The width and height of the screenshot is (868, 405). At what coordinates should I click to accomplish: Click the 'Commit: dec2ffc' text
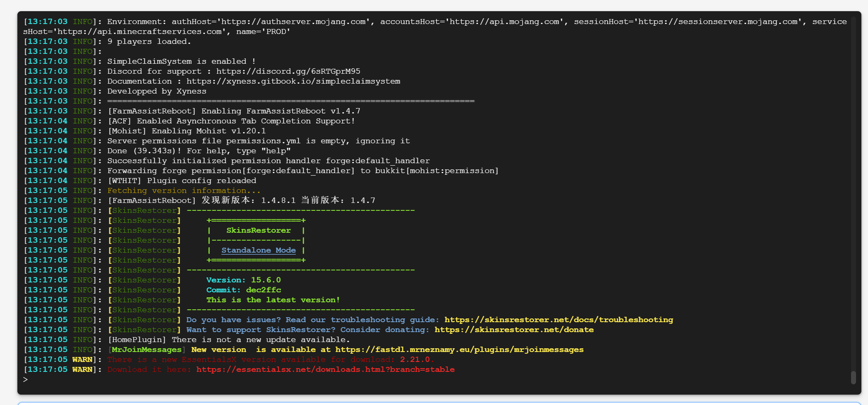coord(243,290)
